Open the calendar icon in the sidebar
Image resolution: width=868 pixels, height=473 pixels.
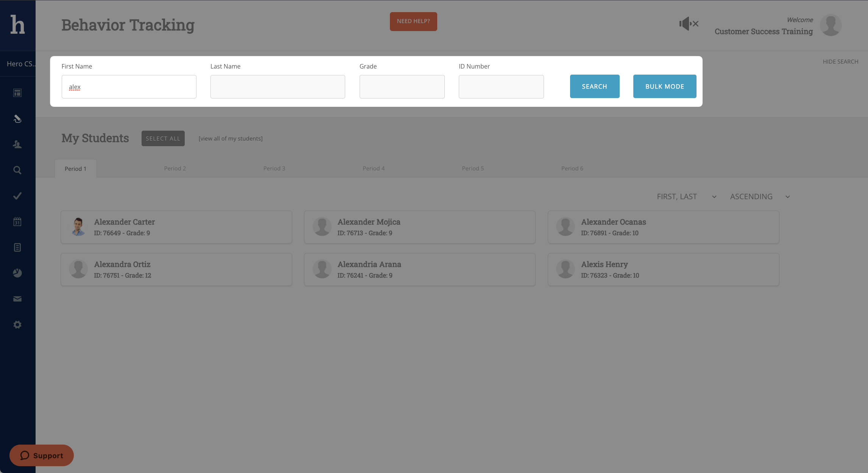click(x=17, y=222)
